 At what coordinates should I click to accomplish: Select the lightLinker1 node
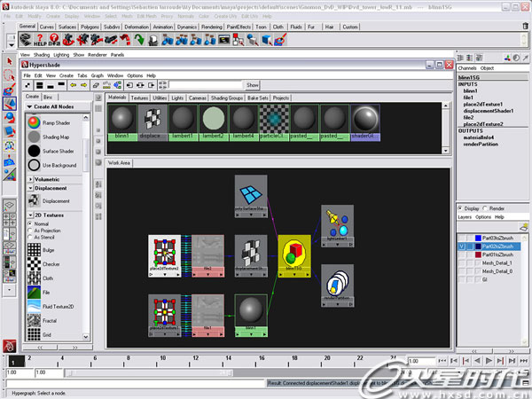[x=337, y=225]
